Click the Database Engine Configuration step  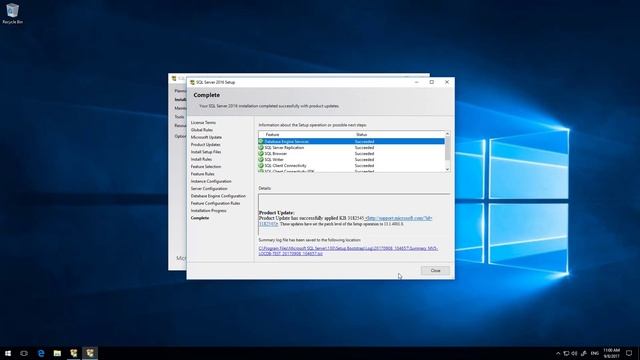click(218, 196)
